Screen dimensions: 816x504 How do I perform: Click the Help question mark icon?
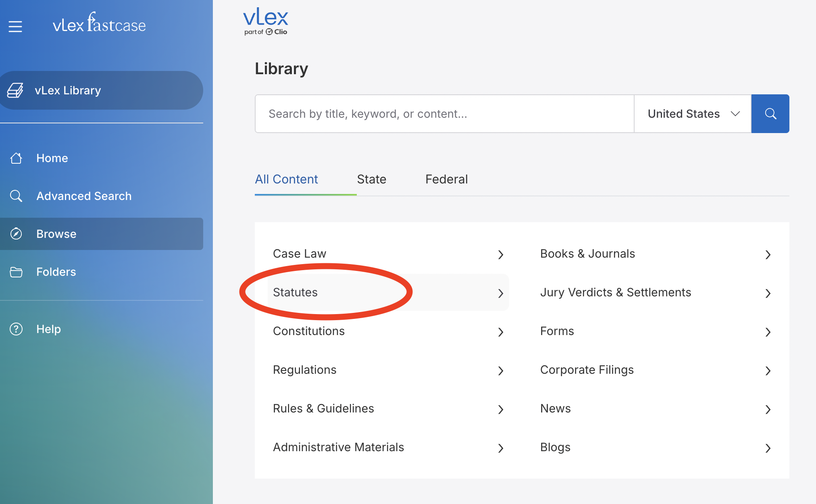(16, 329)
